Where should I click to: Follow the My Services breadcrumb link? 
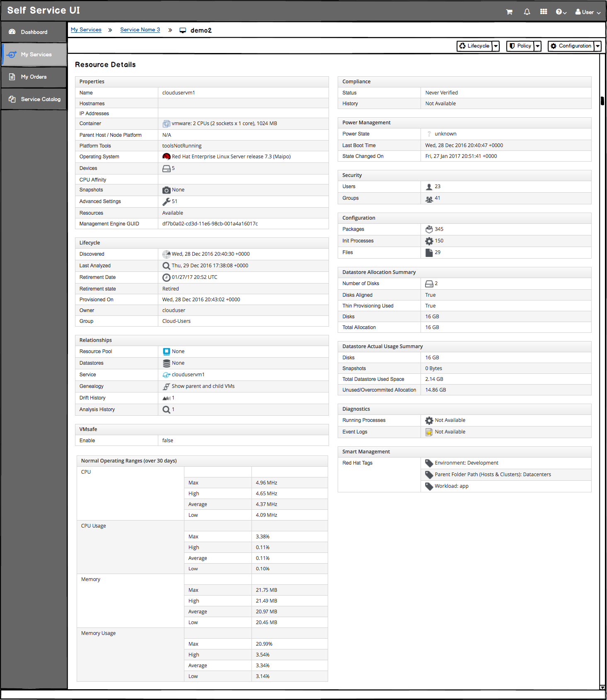click(86, 30)
